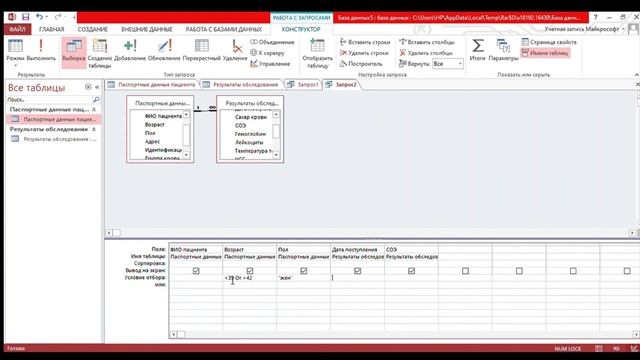
Task: Switch to the ВНЕШНИЕ ДАННЫЕ tab
Action: [147, 29]
